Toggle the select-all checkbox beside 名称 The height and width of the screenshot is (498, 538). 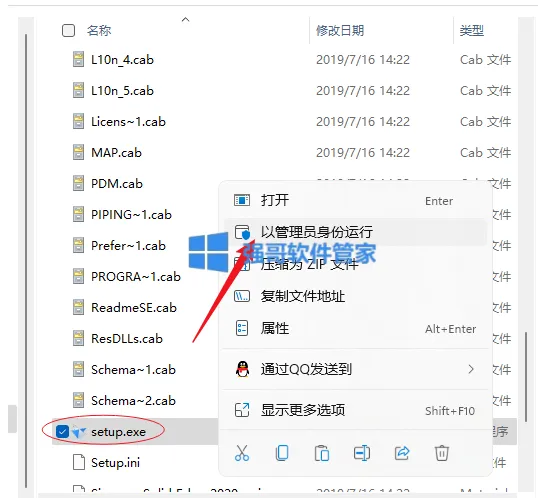(x=68, y=31)
